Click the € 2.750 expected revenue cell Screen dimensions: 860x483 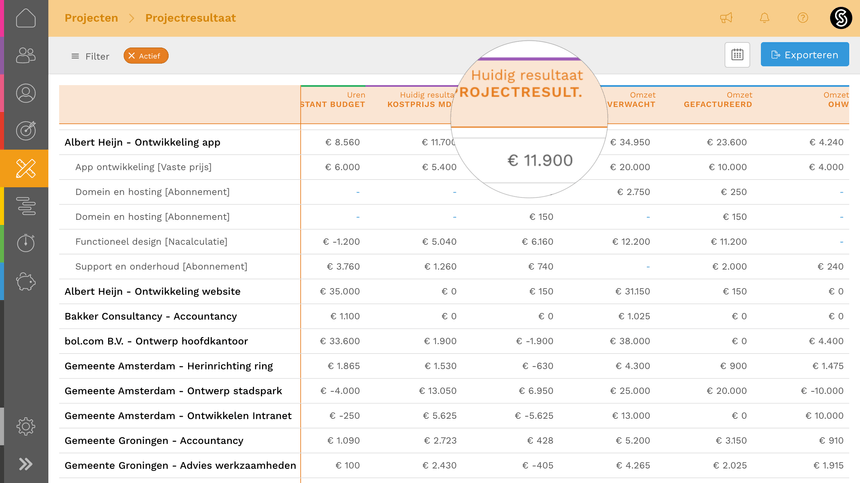633,192
